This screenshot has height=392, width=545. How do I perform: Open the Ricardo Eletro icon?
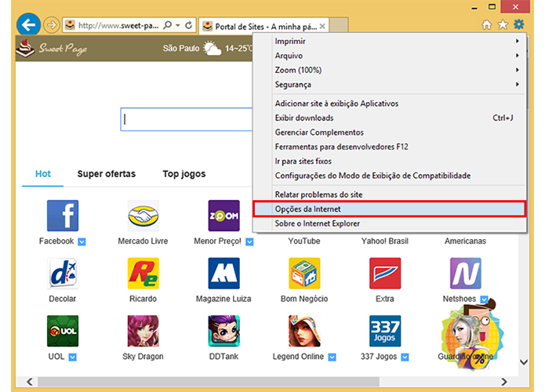[x=144, y=273]
